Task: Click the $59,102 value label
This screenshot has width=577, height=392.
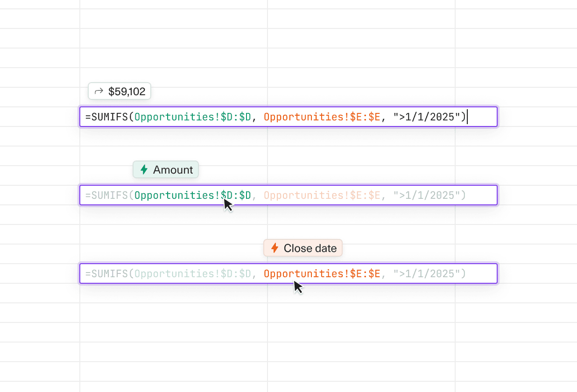Action: click(127, 91)
